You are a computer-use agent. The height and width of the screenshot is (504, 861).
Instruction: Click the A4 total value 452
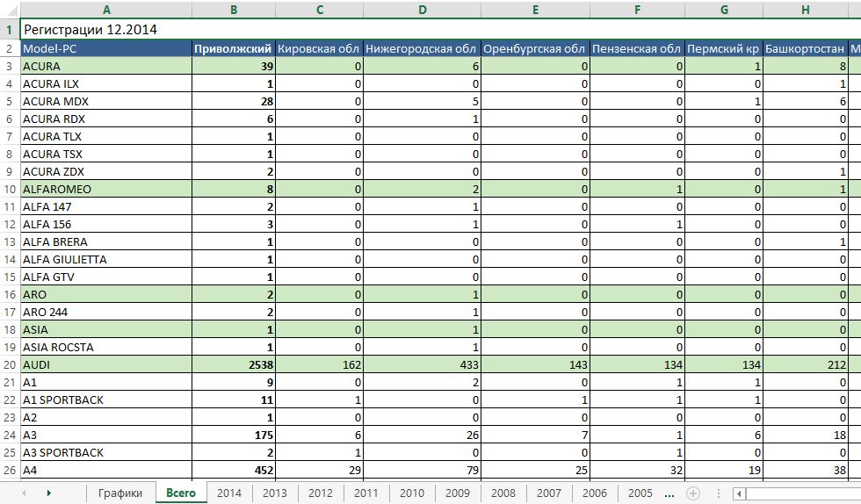[234, 470]
